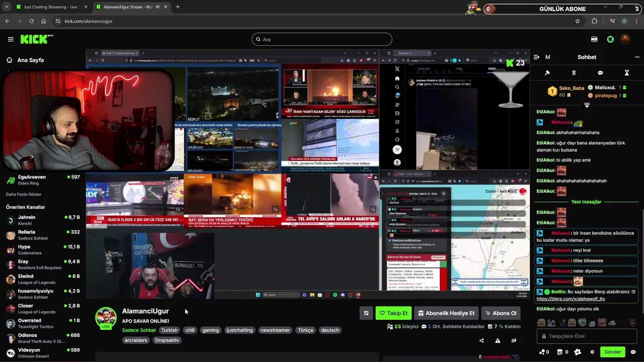The height and width of the screenshot is (362, 644).
Task: Jump to Yeni mesajlar marker in chat
Action: 586,202
